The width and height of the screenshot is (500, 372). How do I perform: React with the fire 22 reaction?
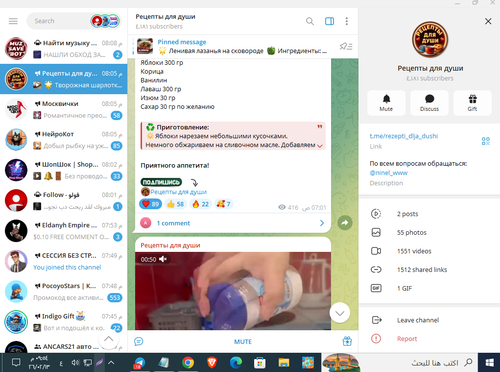(200, 204)
